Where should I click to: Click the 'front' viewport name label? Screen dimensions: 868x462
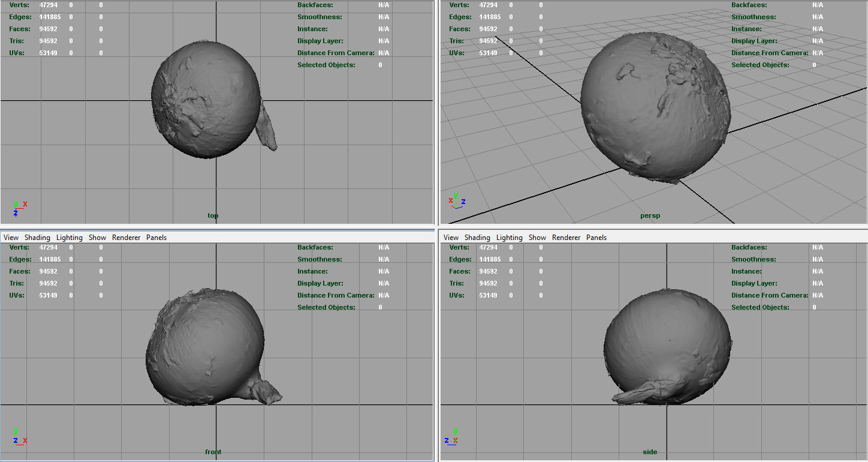213,452
